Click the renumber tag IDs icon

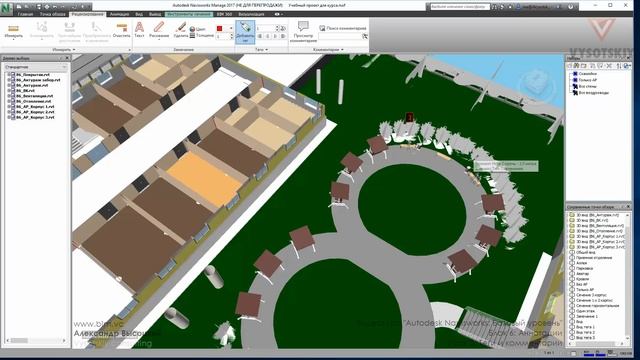coord(283,28)
